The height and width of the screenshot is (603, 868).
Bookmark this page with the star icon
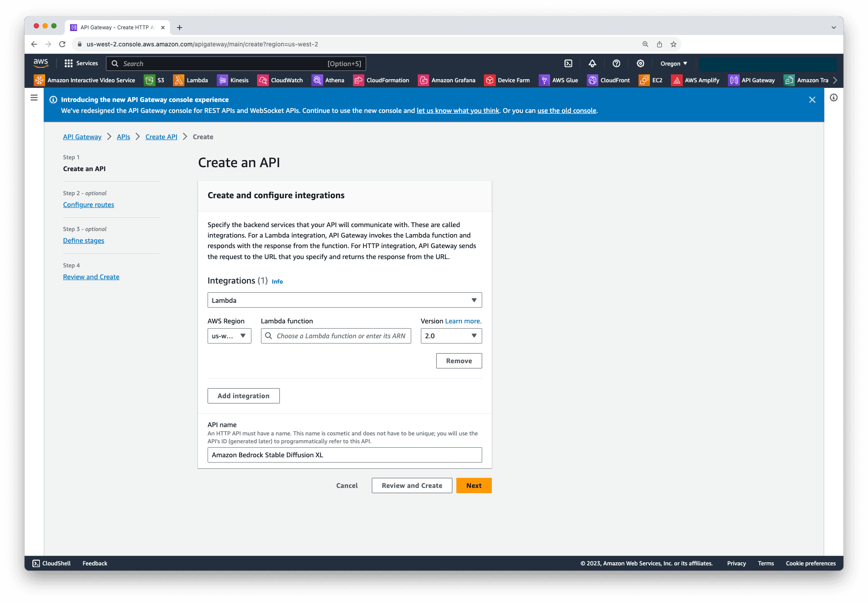tap(674, 44)
